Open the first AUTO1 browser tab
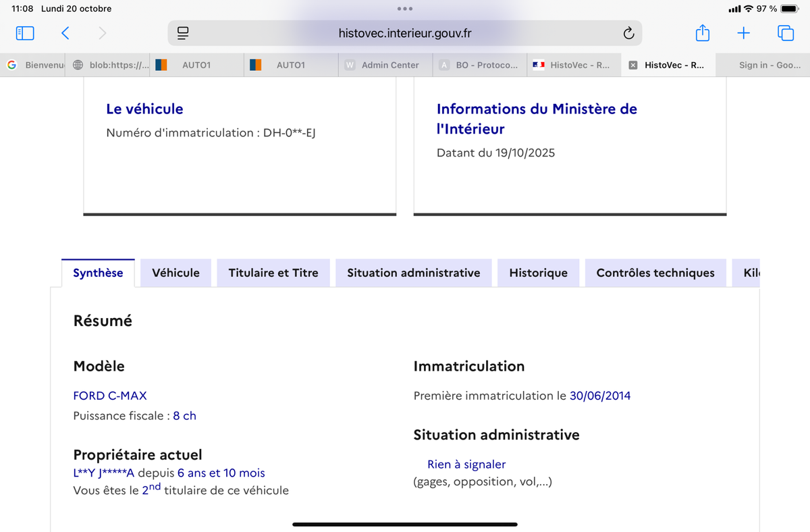The height and width of the screenshot is (532, 810). coord(196,65)
